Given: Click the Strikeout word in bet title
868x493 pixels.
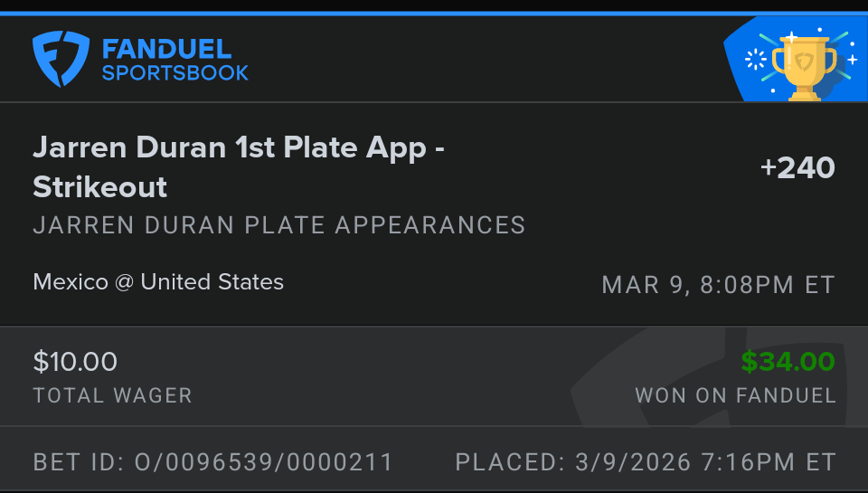Looking at the screenshot, I should click(99, 186).
